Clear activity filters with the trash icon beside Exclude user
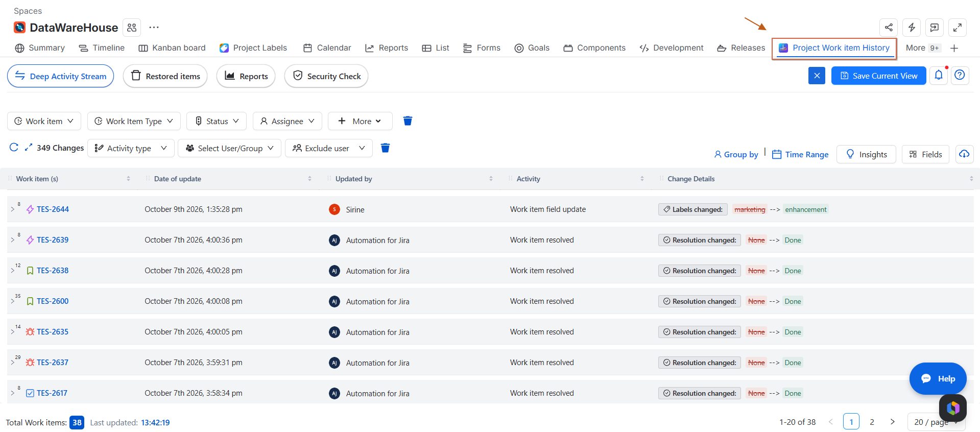Screen dimensions: 980x432 (386, 148)
